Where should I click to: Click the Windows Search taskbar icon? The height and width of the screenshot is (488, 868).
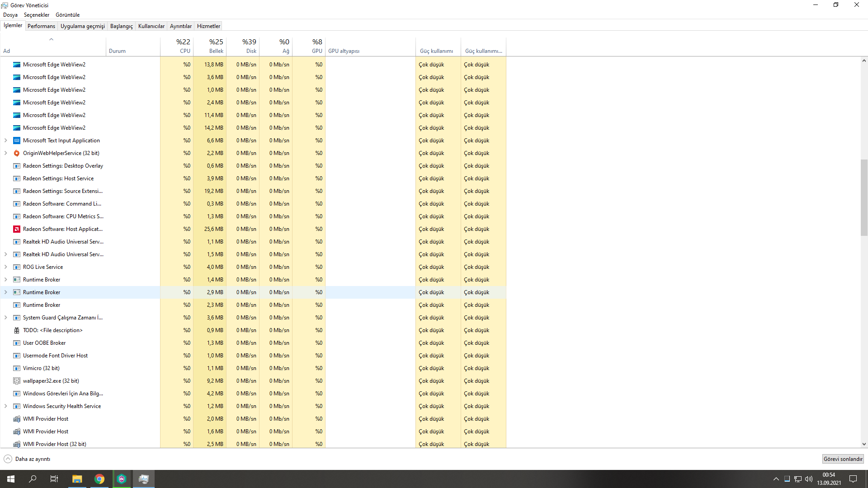pos(33,479)
